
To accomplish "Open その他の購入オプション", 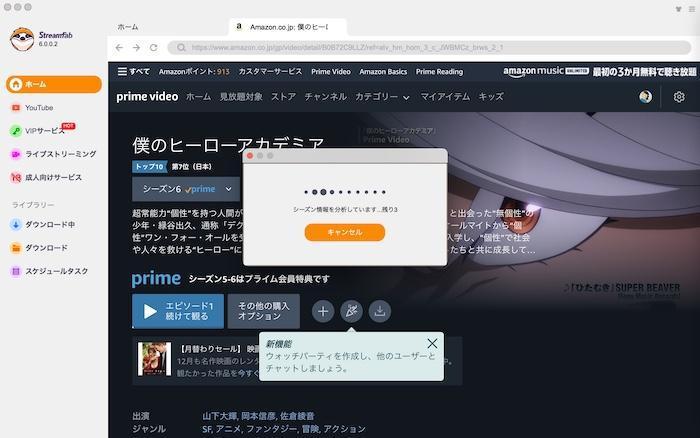I will pyautogui.click(x=263, y=311).
